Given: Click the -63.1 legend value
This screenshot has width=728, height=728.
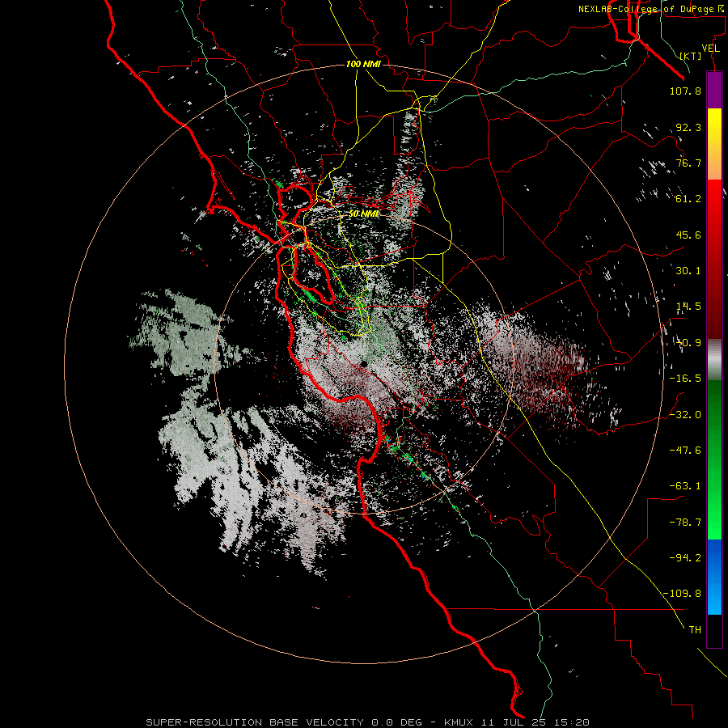Looking at the screenshot, I should tap(685, 486).
